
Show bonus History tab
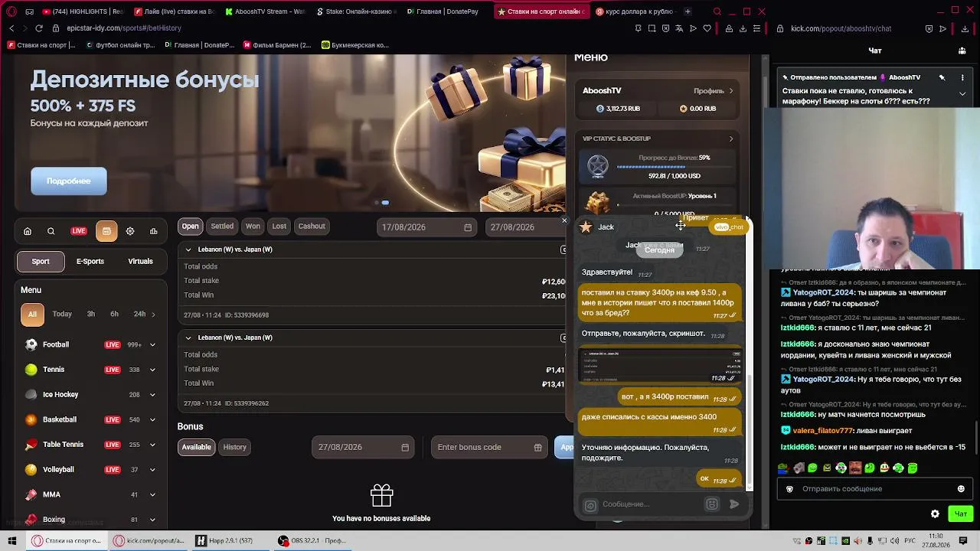(x=235, y=447)
